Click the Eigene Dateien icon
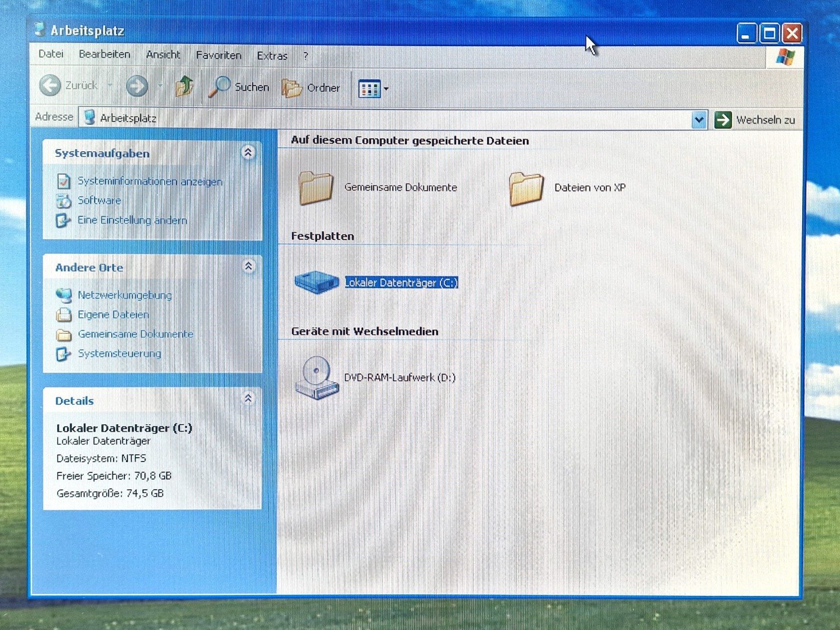This screenshot has height=630, width=840. click(64, 314)
